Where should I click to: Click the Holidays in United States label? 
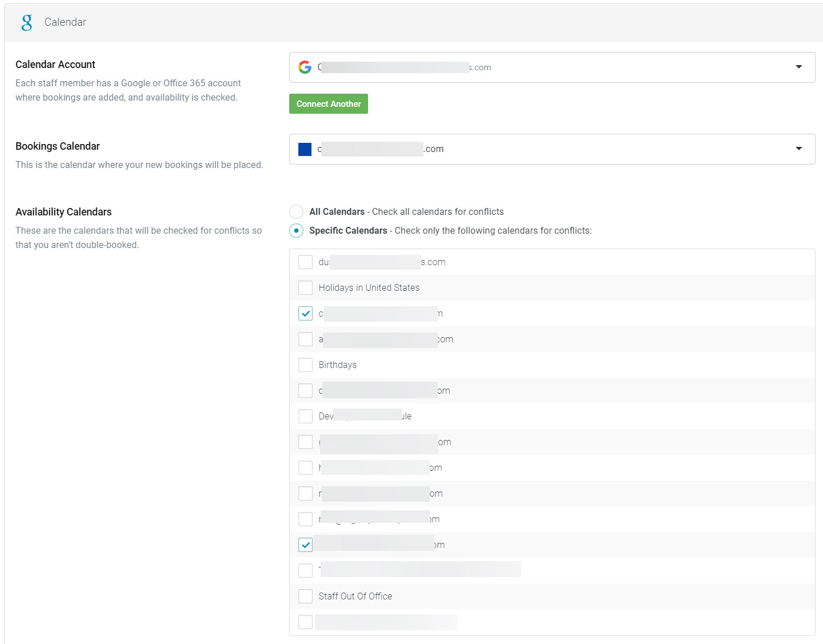[x=369, y=288]
